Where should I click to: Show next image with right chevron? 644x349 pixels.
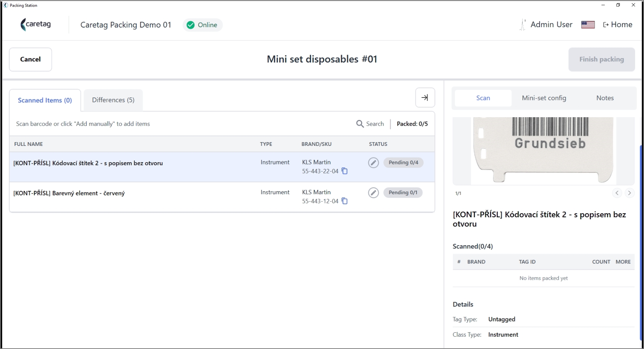[x=629, y=193]
